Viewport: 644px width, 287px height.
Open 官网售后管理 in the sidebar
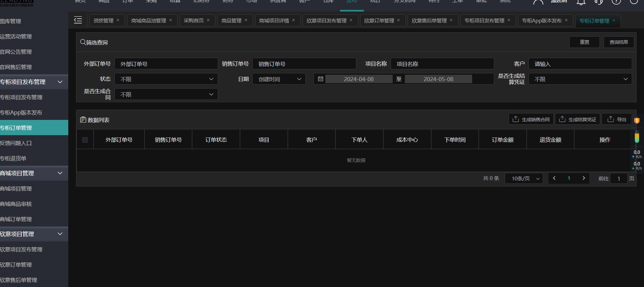[34, 67]
